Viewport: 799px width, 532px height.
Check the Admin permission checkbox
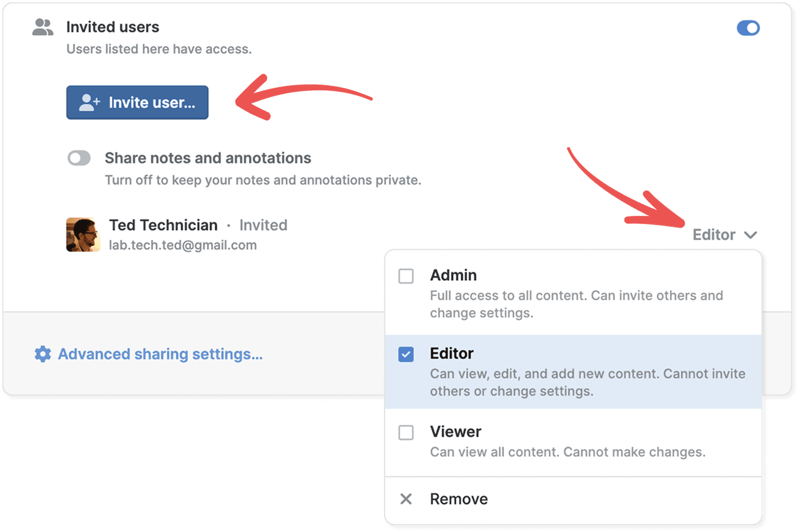point(406,276)
